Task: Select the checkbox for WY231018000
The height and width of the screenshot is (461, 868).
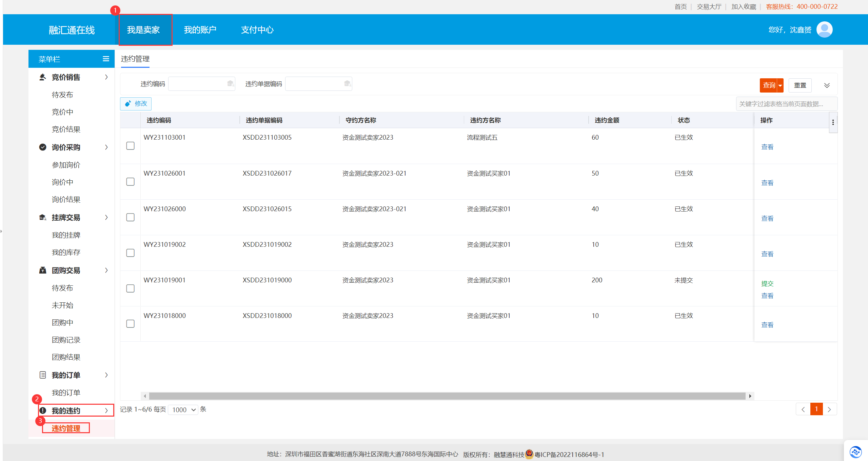Action: [x=130, y=324]
